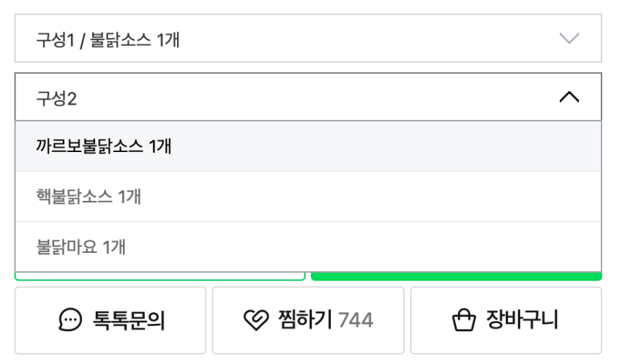Click the green-outlined white button below the list
622x364 pixels.
160,276
